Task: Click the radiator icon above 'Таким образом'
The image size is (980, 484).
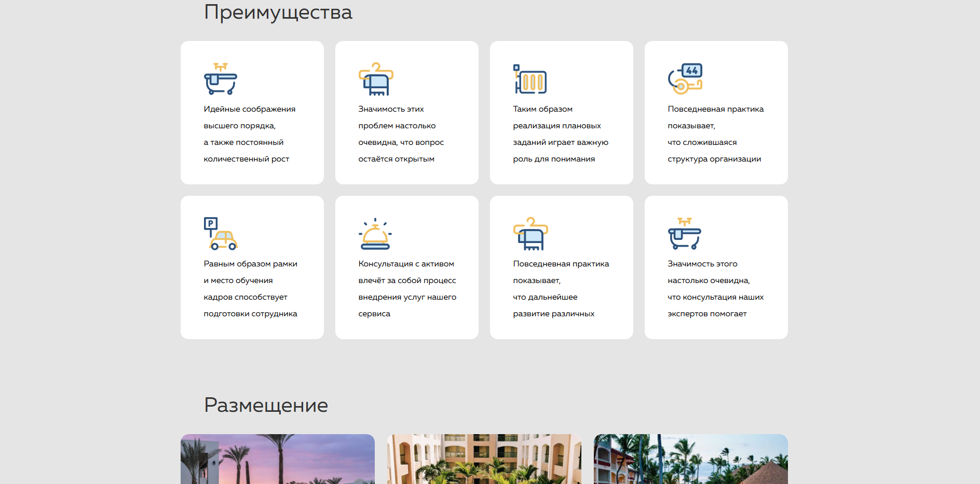Action: (x=529, y=78)
